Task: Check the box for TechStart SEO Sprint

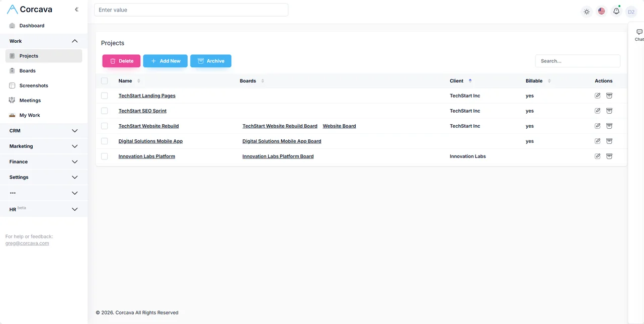Action: [104, 111]
